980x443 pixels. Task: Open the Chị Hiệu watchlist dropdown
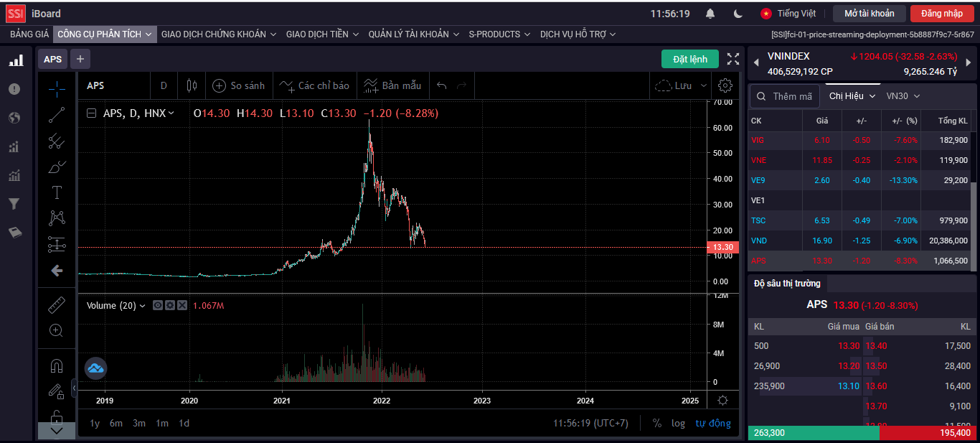tap(852, 96)
